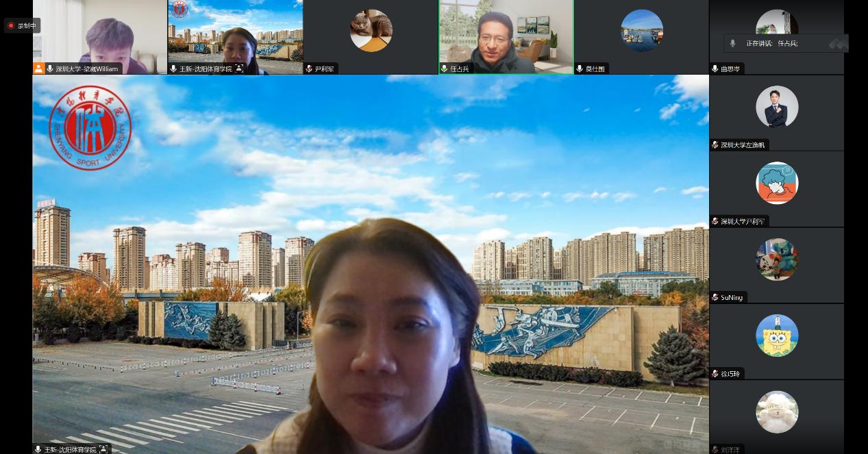Click microphone icon next to 深圳大学-梁威William
This screenshot has height=454, width=868.
[x=50, y=68]
